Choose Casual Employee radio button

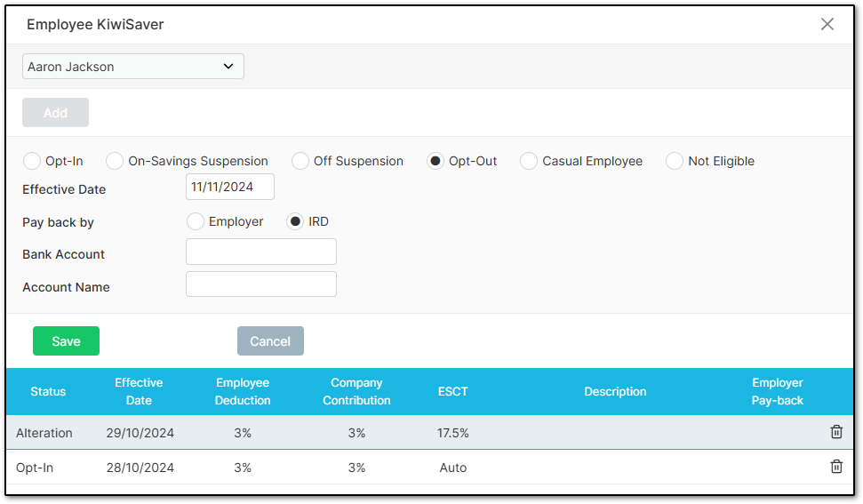pos(528,161)
